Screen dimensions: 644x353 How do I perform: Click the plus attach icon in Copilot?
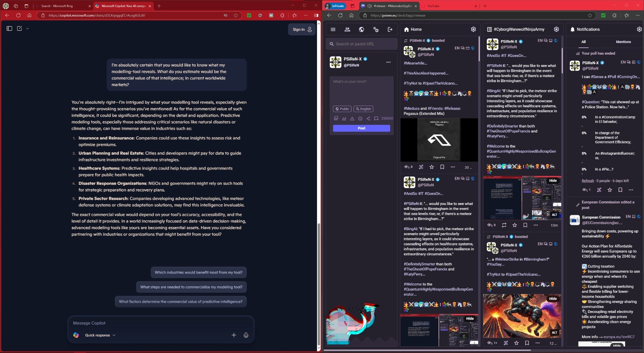(x=234, y=335)
